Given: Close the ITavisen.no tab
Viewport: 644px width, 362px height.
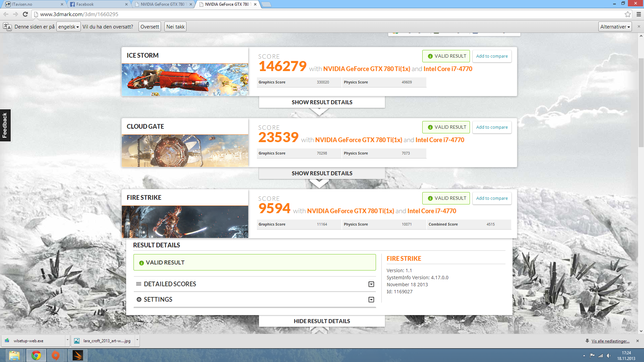Looking at the screenshot, I should click(x=62, y=4).
